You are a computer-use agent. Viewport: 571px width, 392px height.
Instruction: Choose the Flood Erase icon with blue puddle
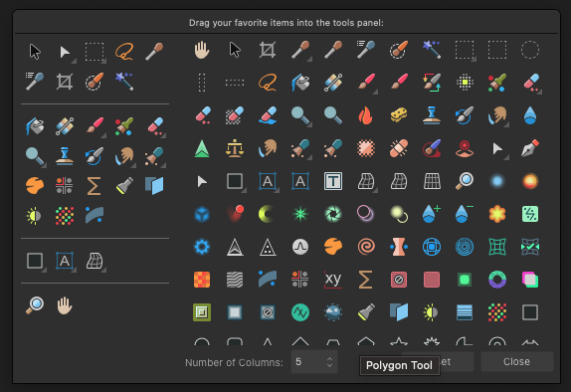(x=268, y=115)
